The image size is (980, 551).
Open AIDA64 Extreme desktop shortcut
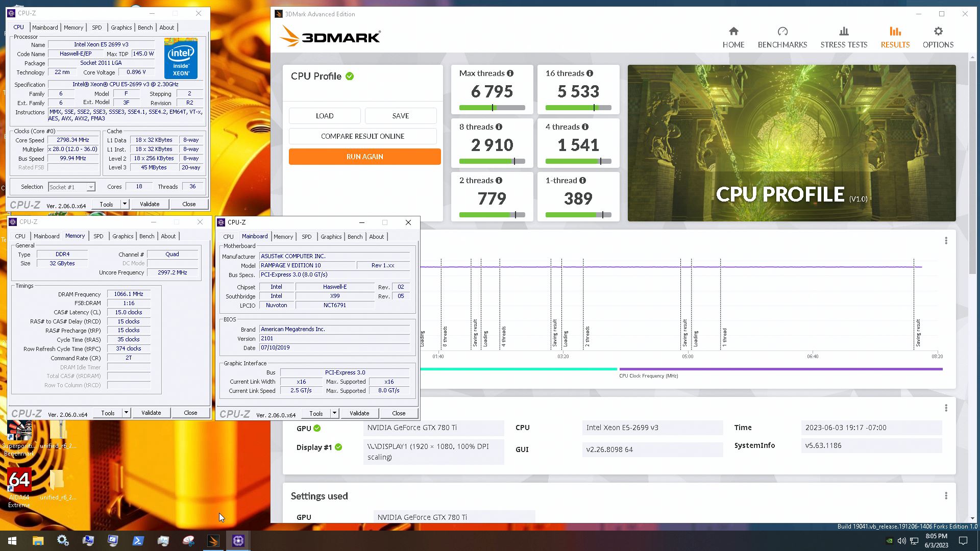point(19,487)
